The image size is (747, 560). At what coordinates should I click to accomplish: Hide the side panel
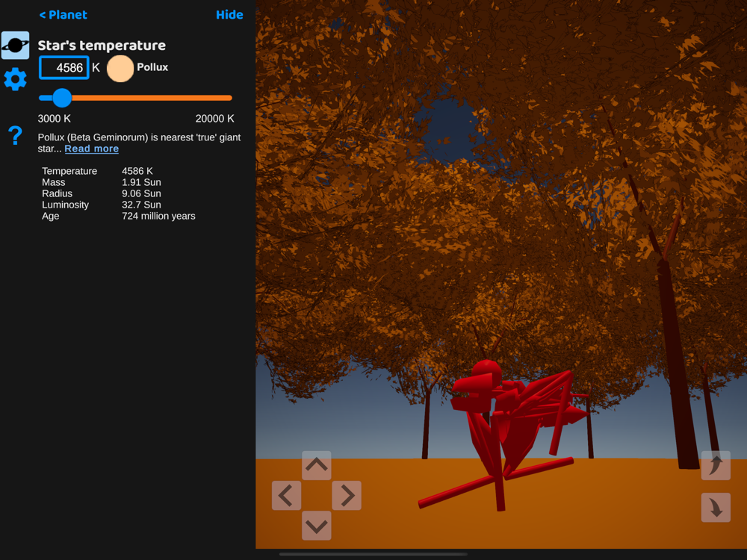click(x=229, y=15)
